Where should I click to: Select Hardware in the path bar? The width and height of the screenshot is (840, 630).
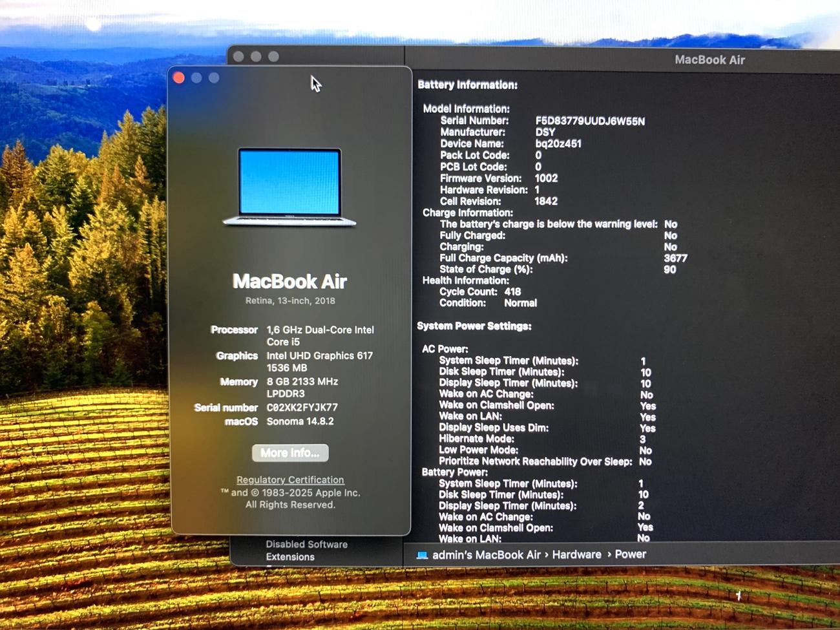576,554
